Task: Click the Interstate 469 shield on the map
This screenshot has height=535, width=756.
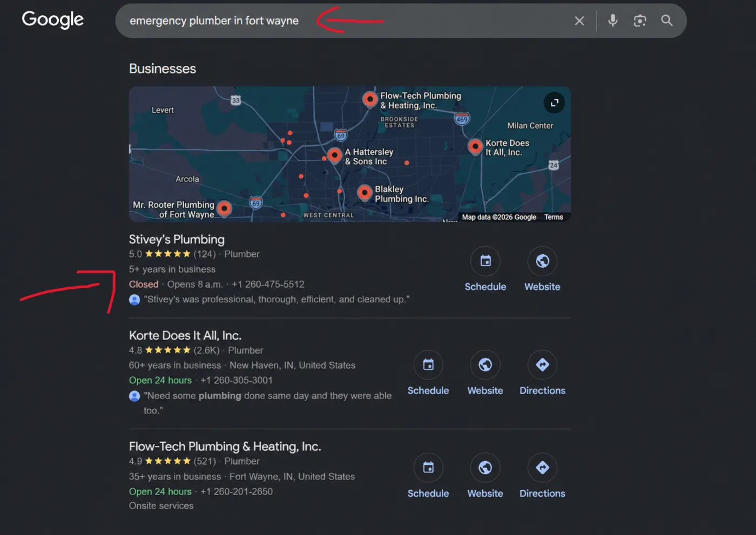Action: click(x=462, y=119)
